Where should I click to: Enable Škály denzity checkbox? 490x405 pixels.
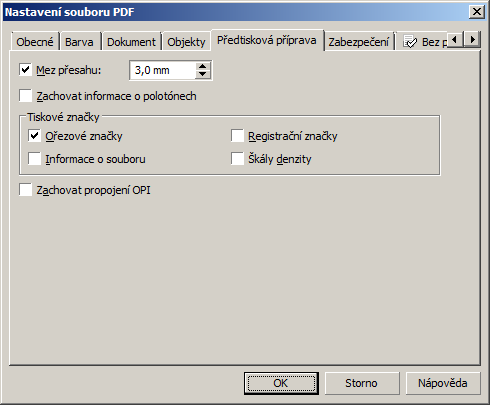click(237, 159)
